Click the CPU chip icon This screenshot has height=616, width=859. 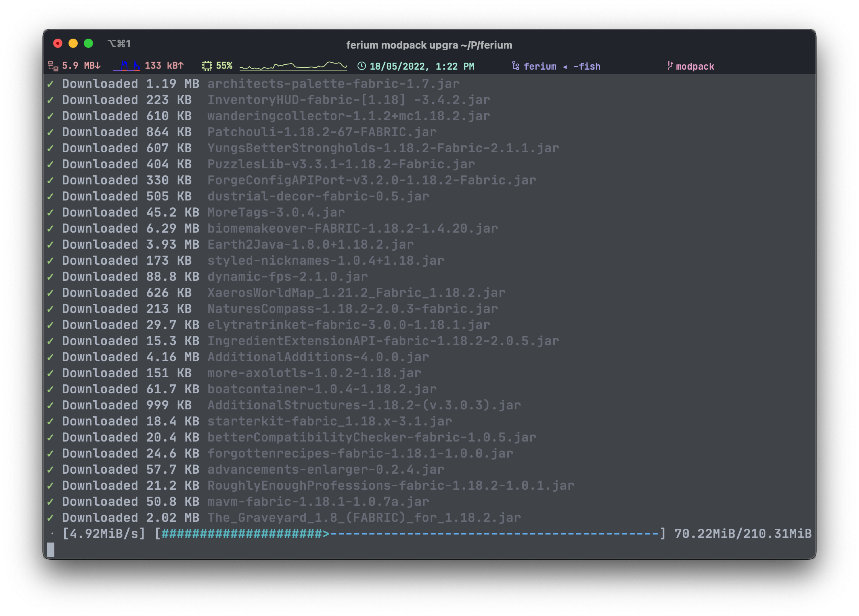point(207,66)
